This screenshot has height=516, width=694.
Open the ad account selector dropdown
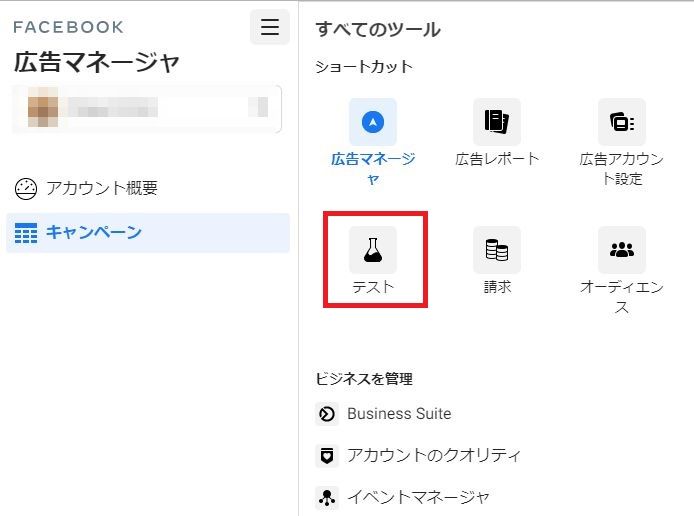click(147, 108)
